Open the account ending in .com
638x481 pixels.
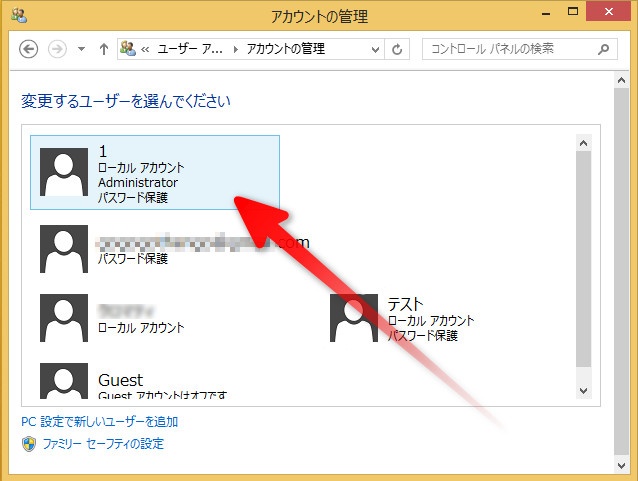175,249
